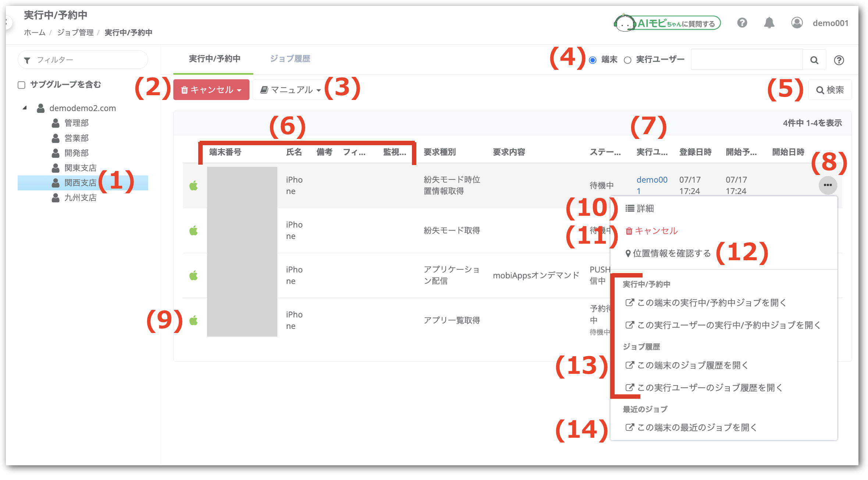The height and width of the screenshot is (480, 868).
Task: Focus the search text box near 実行ユーザー
Action: (747, 60)
